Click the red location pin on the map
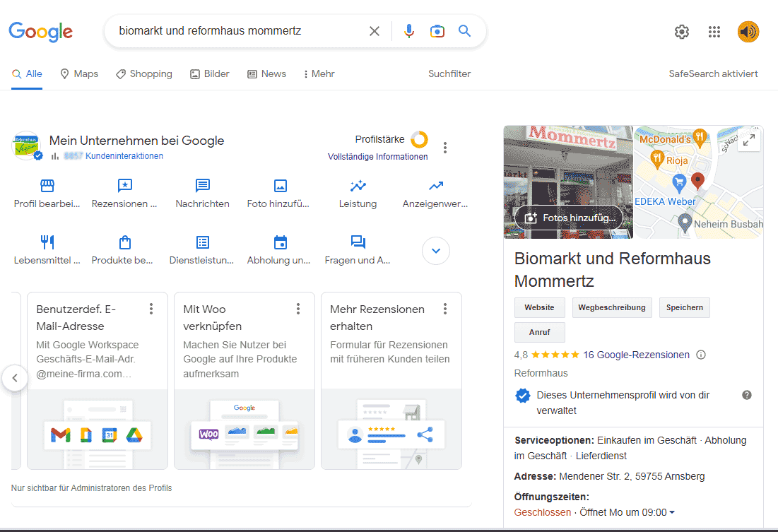This screenshot has width=778, height=532. [697, 181]
